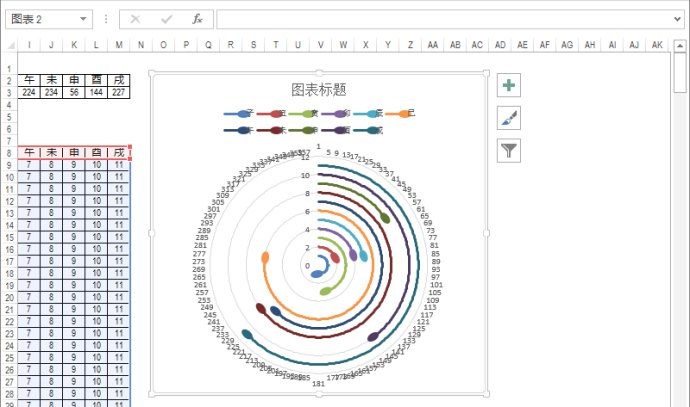Click the 申 header cell in row 8
The image size is (690, 407).
74,153
